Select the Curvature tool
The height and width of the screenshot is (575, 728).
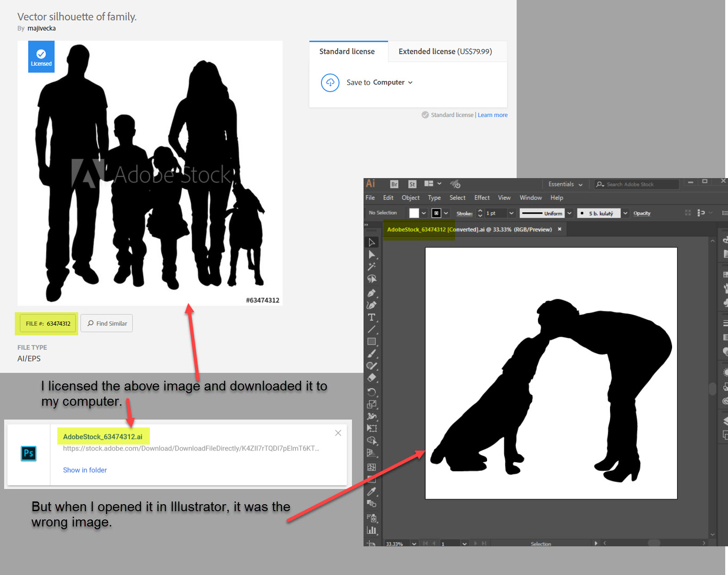point(371,305)
